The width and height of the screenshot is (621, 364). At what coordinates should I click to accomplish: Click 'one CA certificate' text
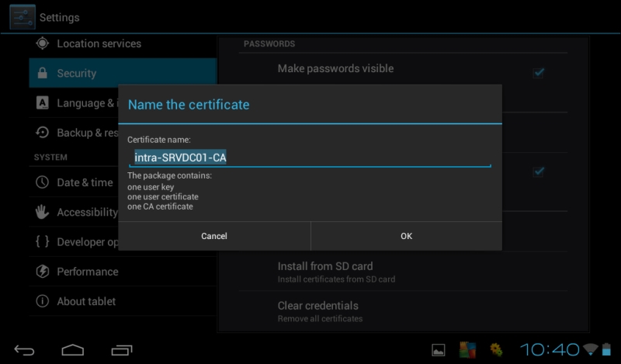click(160, 206)
